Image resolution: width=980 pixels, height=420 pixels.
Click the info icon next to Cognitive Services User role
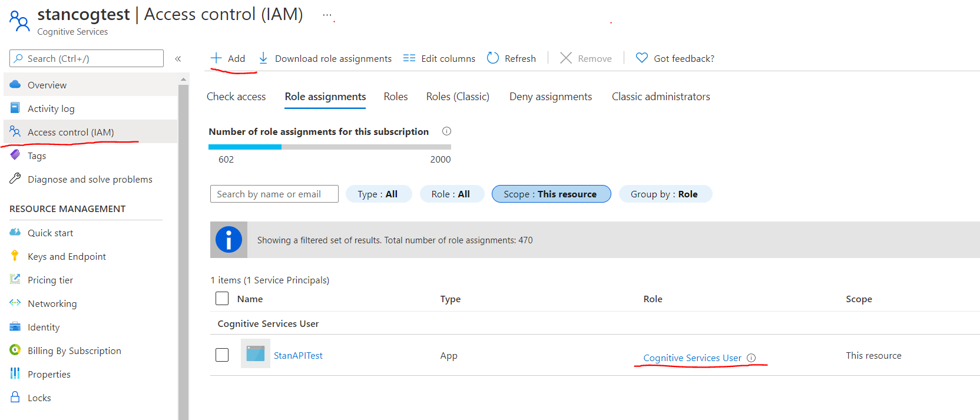(751, 358)
